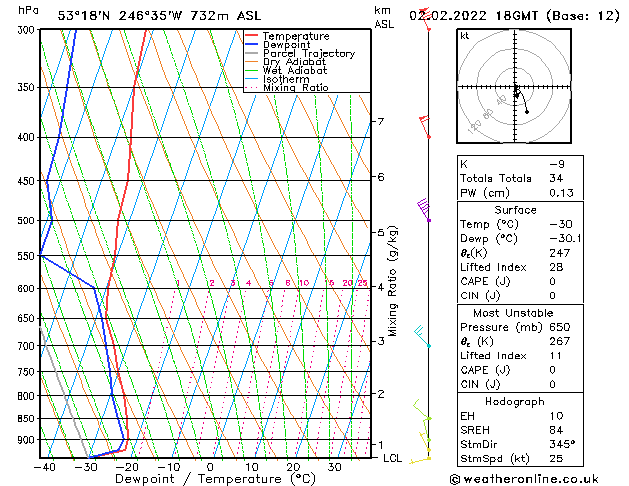Click the surface Temp value −30
This screenshot has height=486, width=629.
[561, 224]
